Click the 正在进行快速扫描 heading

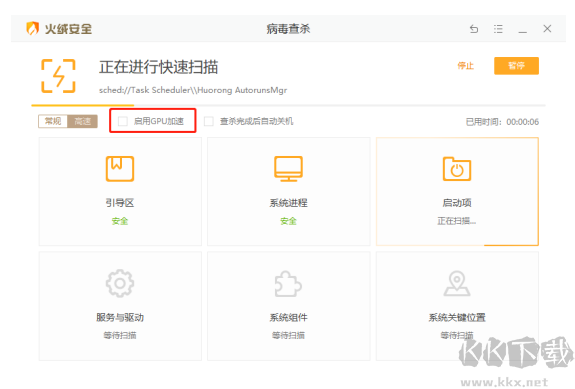click(158, 67)
